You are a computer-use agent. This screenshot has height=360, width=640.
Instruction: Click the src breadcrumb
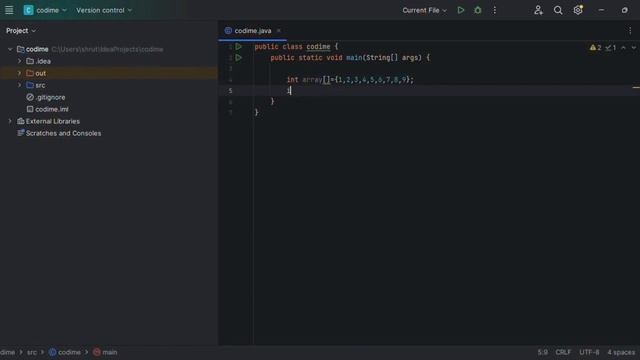pyautogui.click(x=32, y=352)
